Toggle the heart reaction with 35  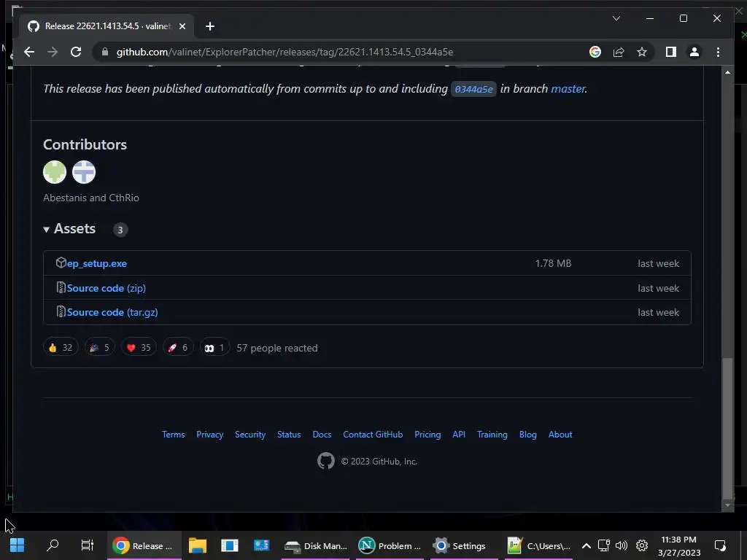(139, 348)
